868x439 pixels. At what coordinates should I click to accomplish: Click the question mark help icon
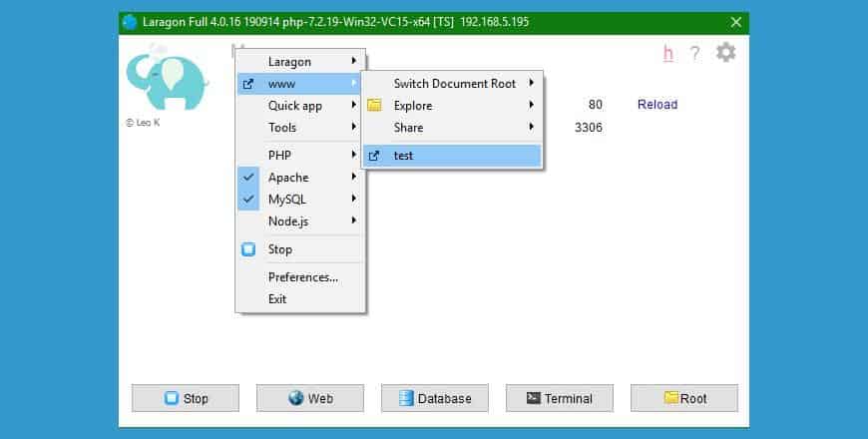tap(694, 53)
